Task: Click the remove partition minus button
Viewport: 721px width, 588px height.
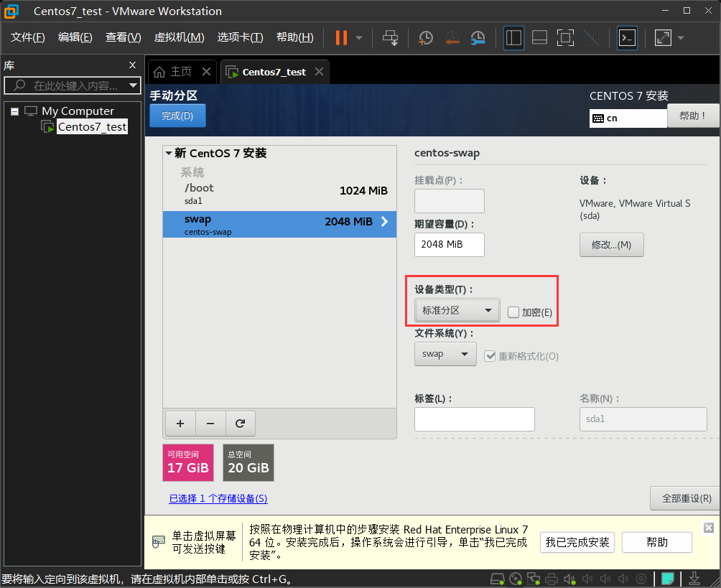Action: 210,424
